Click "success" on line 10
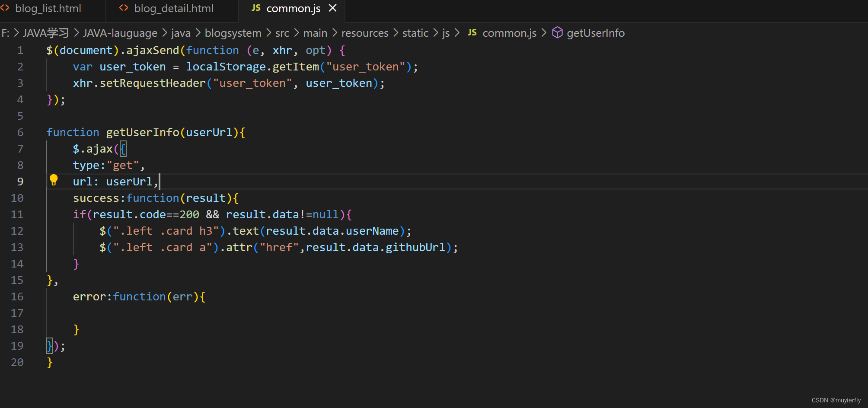Screen dimensions: 868x408 click(x=96, y=198)
